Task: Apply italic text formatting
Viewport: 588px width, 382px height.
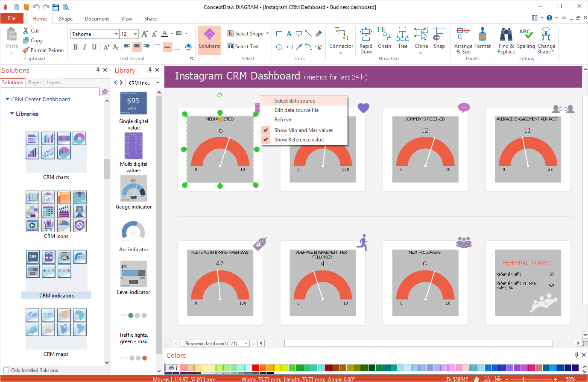Action: 85,47
